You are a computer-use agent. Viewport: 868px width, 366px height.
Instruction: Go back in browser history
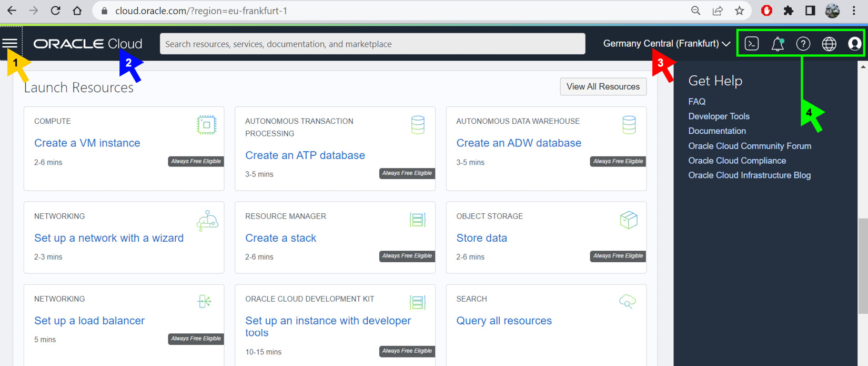click(x=12, y=11)
